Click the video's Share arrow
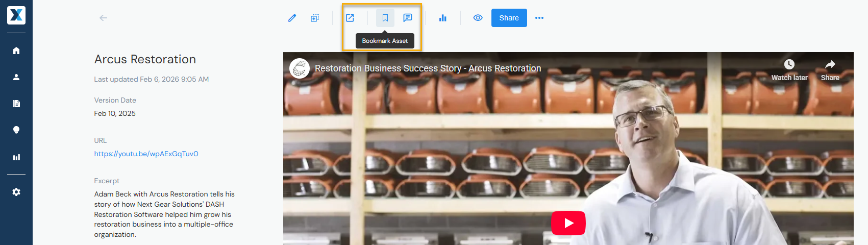Screen dimensions: 868x245 (830, 70)
